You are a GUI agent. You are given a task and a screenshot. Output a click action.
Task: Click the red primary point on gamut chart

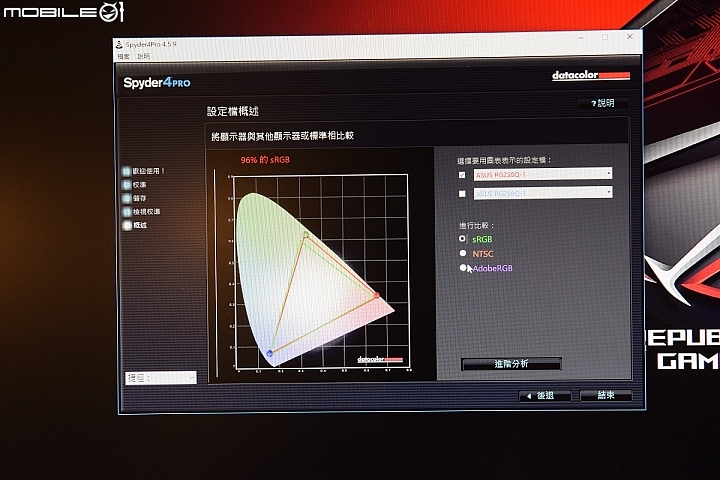pos(377,295)
